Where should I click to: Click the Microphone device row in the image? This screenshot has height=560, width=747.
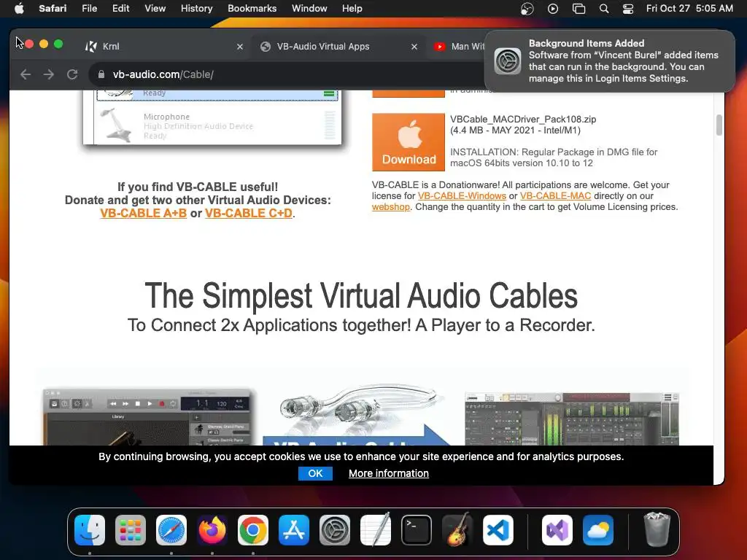(217, 125)
